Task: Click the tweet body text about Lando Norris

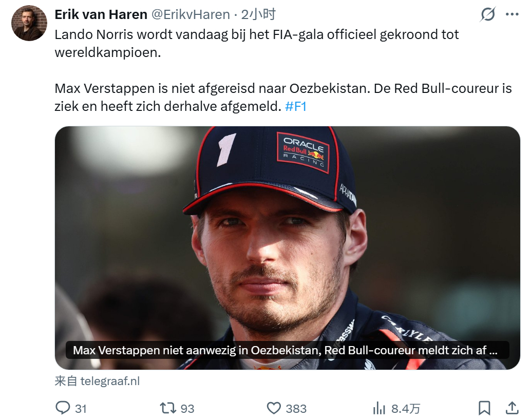Action: (257, 43)
